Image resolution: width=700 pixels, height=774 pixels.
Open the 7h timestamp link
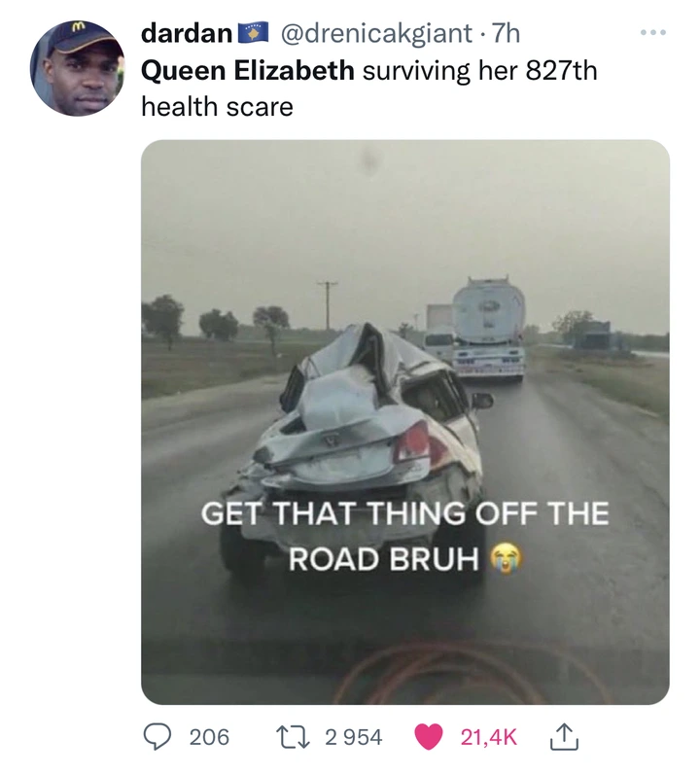506,34
